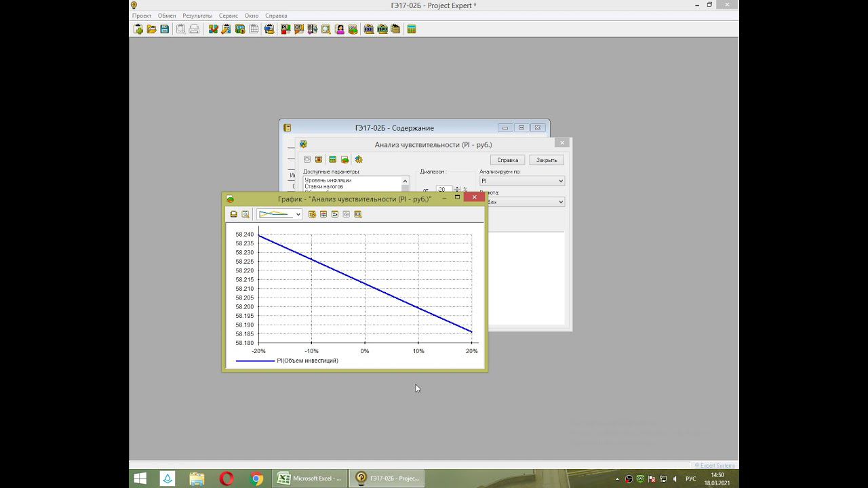Select 'Ставки налогов' in parameters list
868x488 pixels.
324,186
